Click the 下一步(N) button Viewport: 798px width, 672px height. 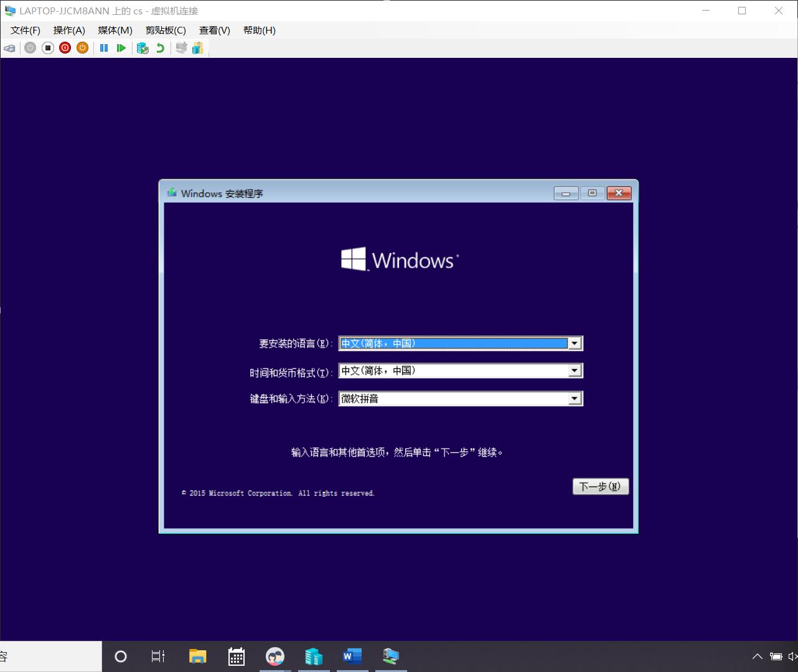(x=601, y=487)
